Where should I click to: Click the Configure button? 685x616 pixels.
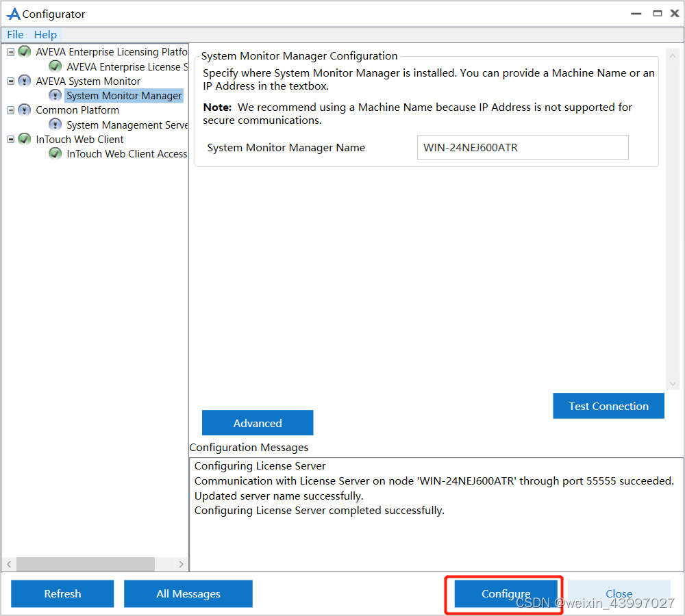(506, 593)
